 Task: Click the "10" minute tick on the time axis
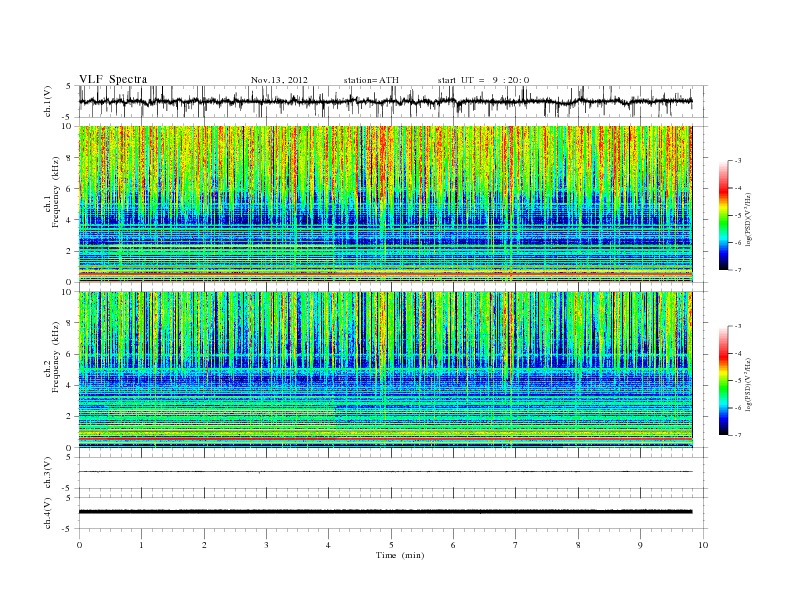(703, 545)
